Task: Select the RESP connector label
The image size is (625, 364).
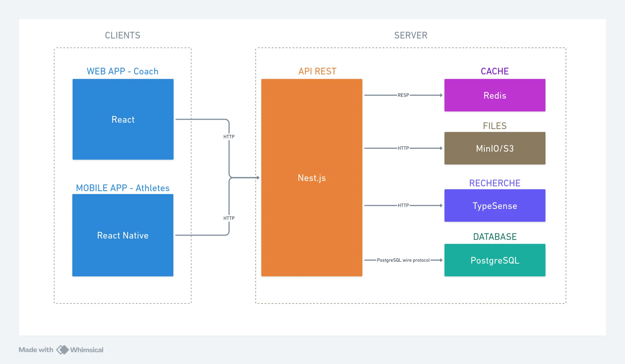Action: tap(403, 95)
